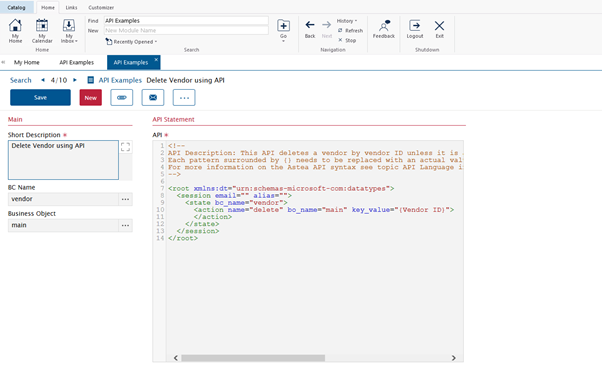
Task: Click the BC Name field with vendor
Action: point(63,199)
